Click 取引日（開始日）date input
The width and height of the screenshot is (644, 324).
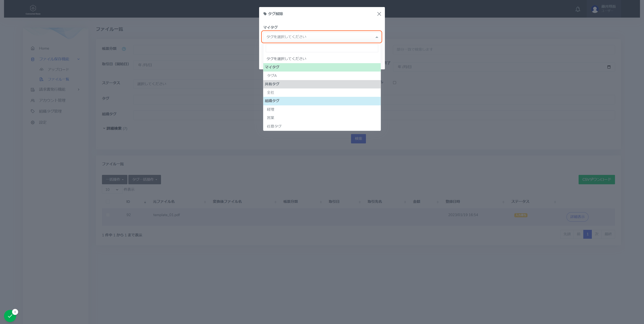tap(196, 65)
